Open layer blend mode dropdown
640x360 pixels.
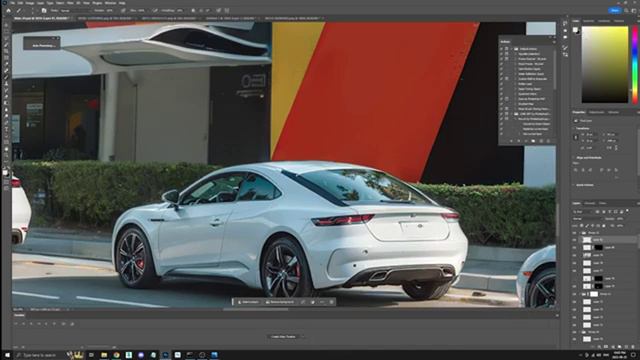(x=588, y=219)
